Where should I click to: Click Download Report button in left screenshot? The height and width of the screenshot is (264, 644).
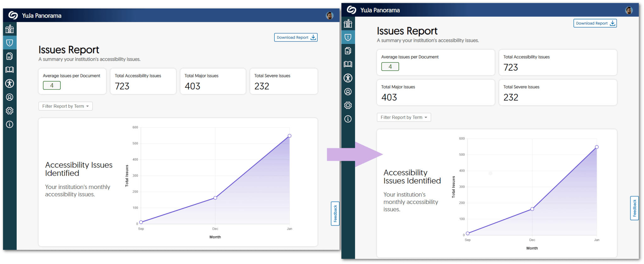[296, 37]
